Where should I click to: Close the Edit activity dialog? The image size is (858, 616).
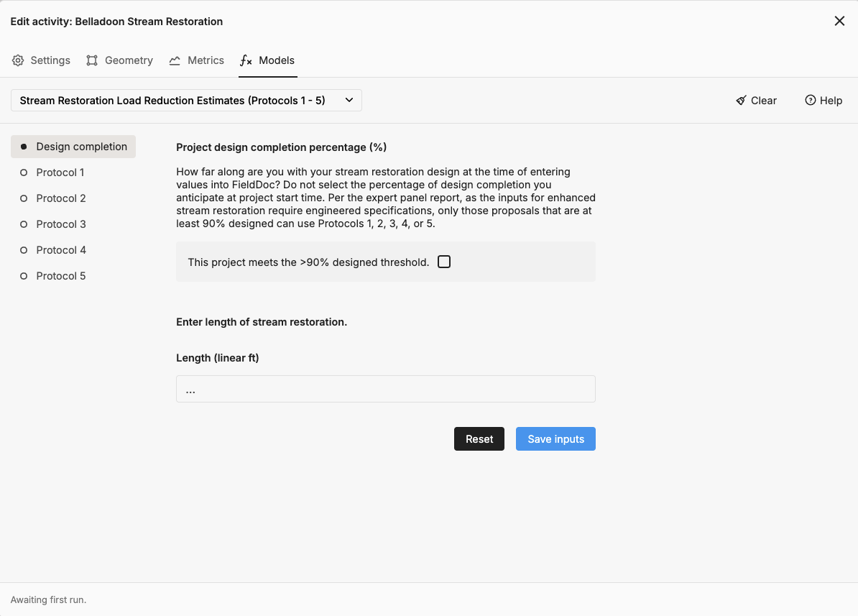pos(839,21)
